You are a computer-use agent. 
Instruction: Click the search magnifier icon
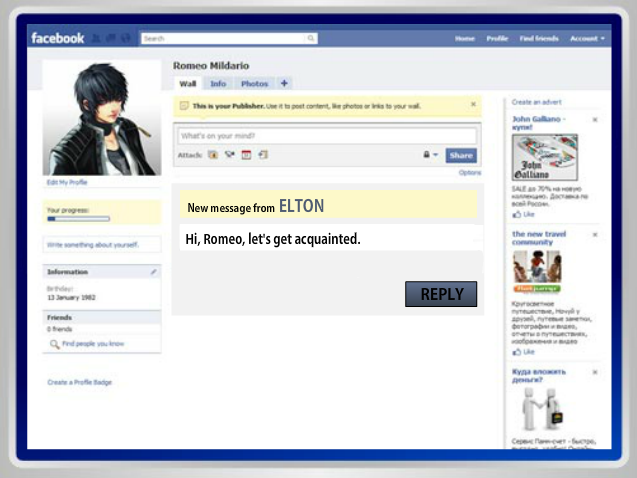311,38
